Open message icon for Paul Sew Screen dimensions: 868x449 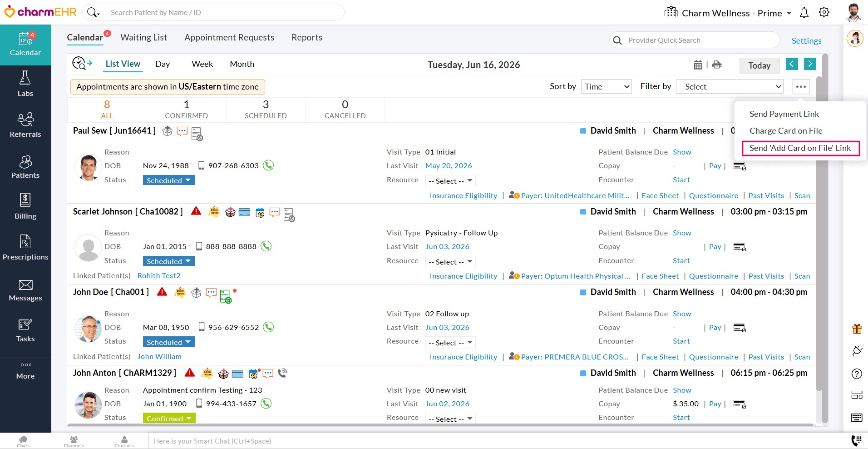click(x=182, y=131)
